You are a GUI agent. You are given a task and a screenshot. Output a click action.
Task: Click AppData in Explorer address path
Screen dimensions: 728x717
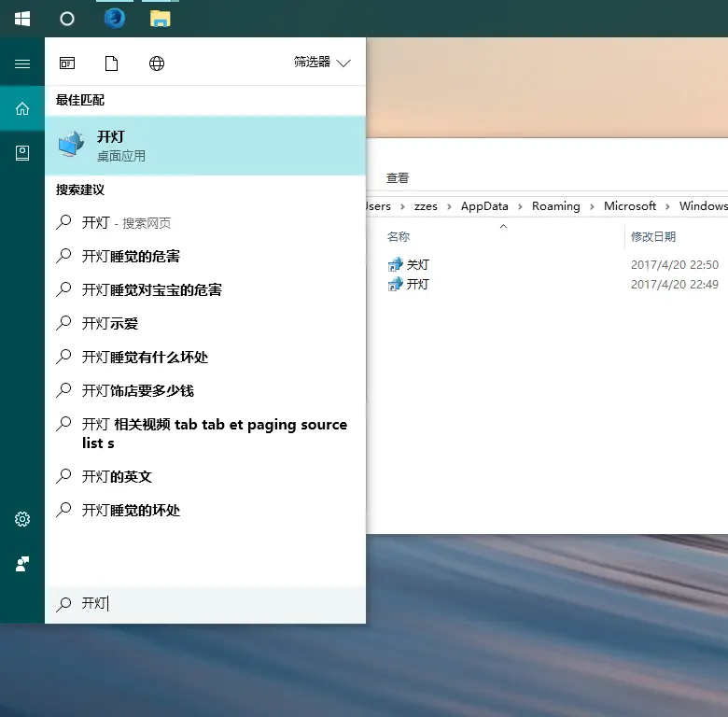tap(484, 206)
